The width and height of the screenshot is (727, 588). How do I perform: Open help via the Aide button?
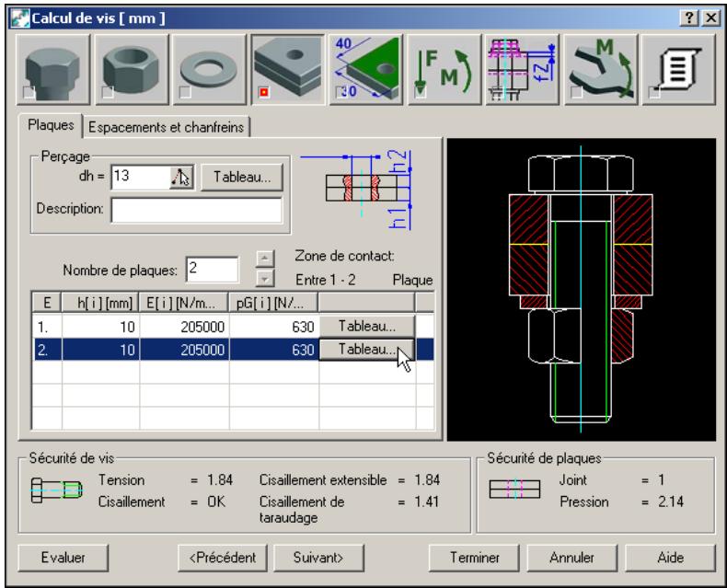(671, 558)
